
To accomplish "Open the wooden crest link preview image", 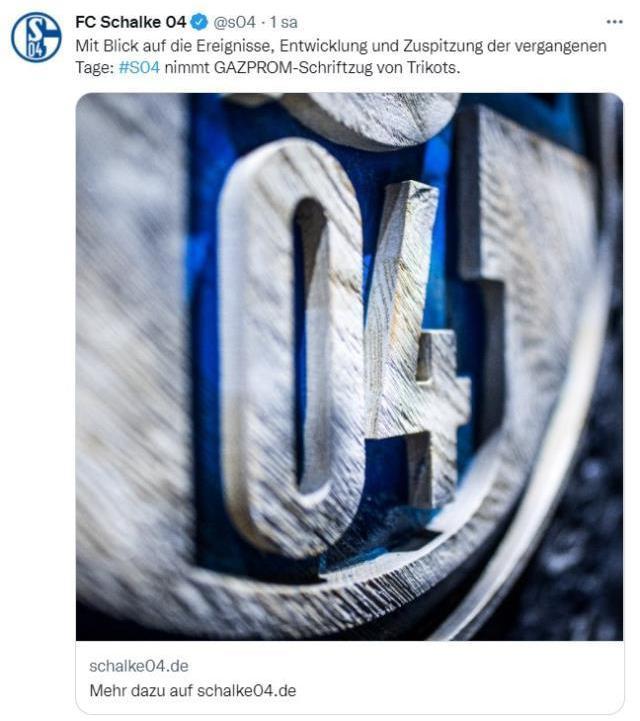I will [349, 366].
